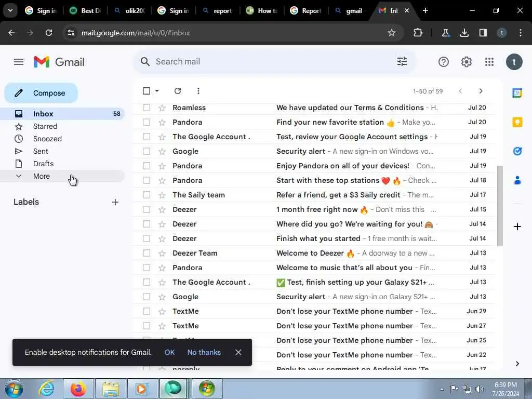532x399 pixels.
Task: Toggle Chrome side panel icon
Action: [483, 33]
